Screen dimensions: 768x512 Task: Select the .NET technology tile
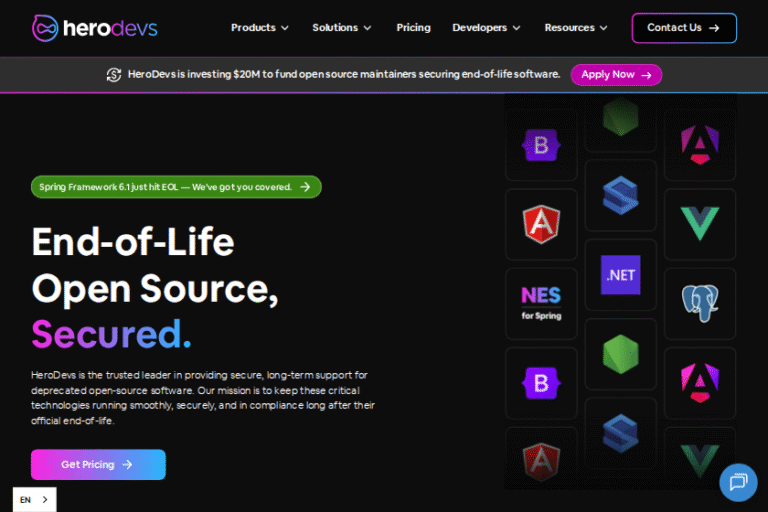(620, 275)
